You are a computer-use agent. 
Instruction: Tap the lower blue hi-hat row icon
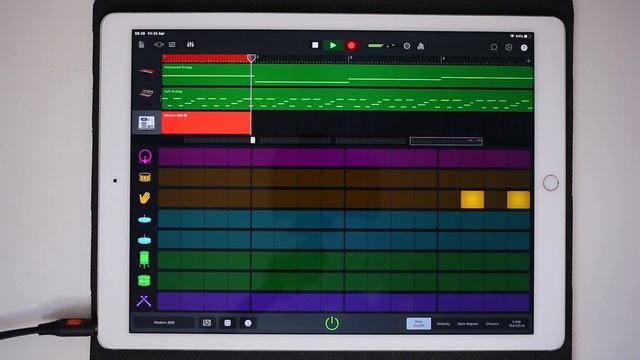pyautogui.click(x=144, y=240)
